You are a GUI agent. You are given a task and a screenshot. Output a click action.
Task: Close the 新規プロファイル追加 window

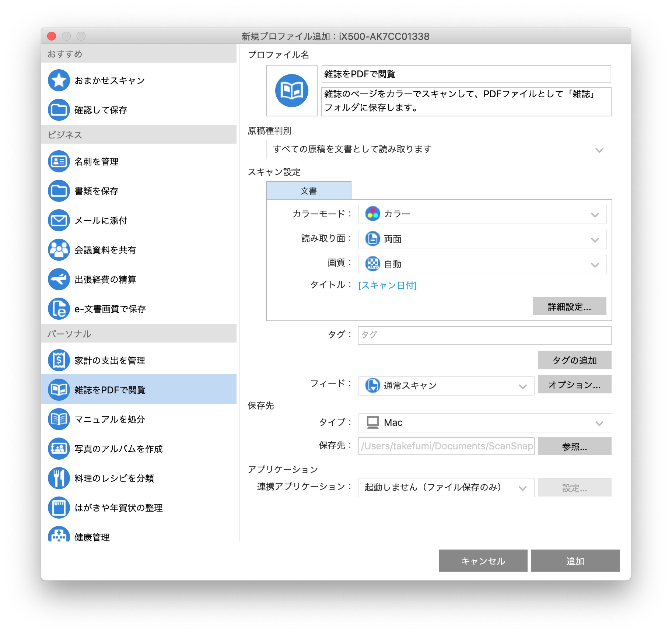click(52, 36)
